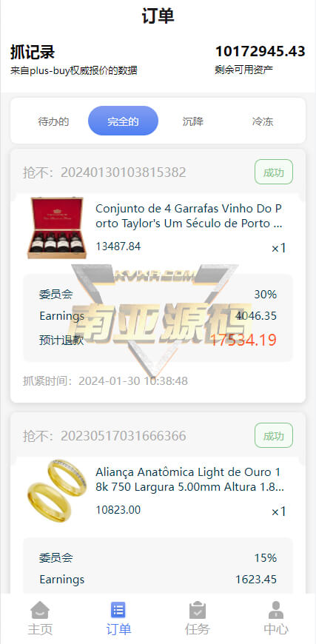This screenshot has width=316, height=644.
Task: Click the remaining balance 10172945.43
Action: 260,51
